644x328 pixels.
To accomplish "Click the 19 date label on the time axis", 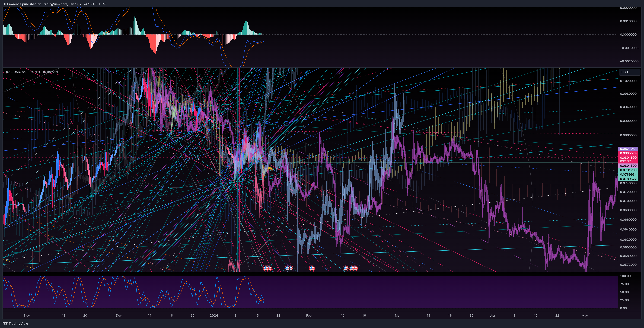I will 364,316.
